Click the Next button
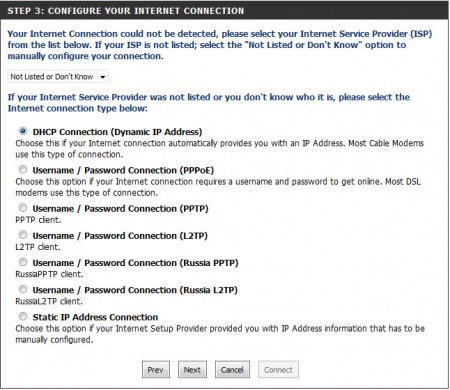Viewport: 450px width, 390px height. tap(192, 370)
